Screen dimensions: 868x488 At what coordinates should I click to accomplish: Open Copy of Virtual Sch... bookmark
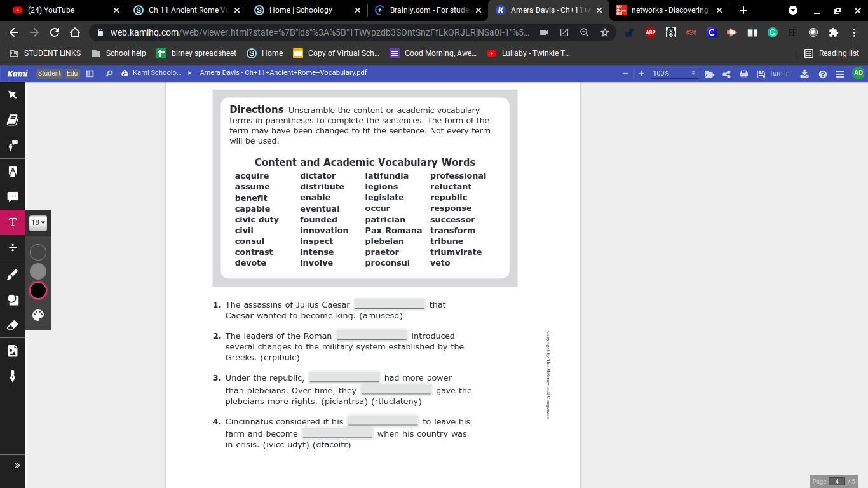(336, 53)
